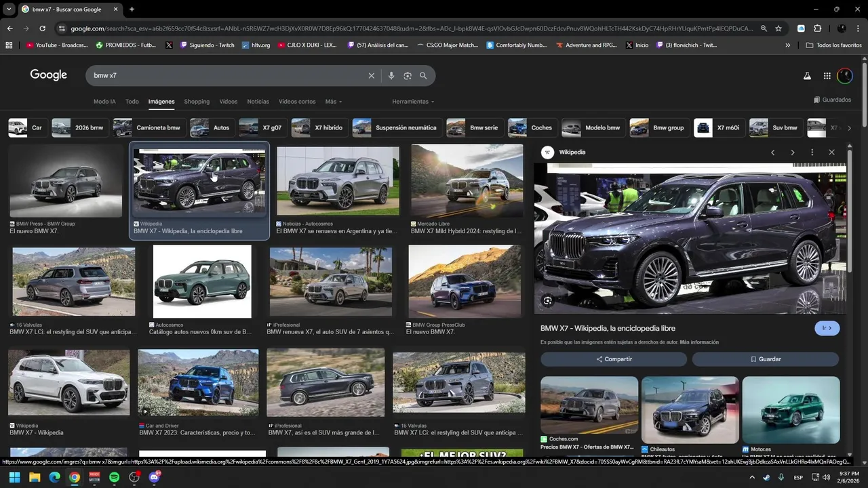The width and height of the screenshot is (868, 488).
Task: Switch to the Todo tab
Action: click(x=132, y=102)
